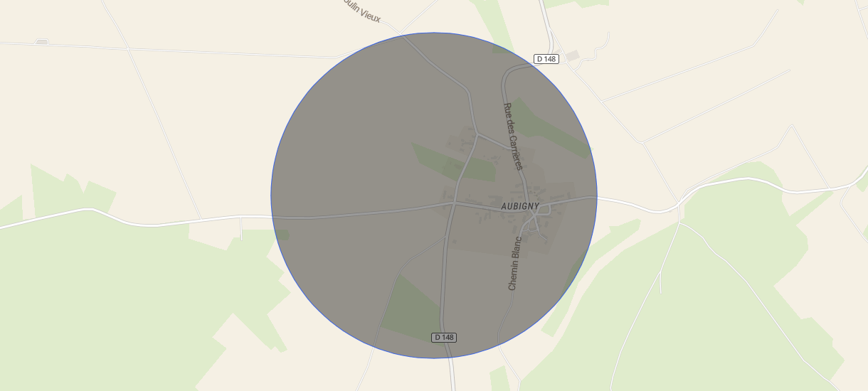
Task: Select the AUBIGNY village label
Action: (x=520, y=207)
